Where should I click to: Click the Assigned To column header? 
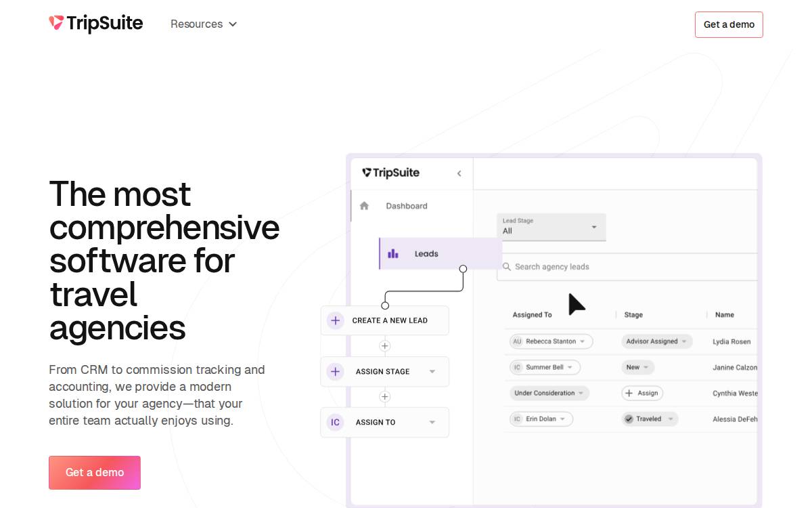tap(532, 315)
